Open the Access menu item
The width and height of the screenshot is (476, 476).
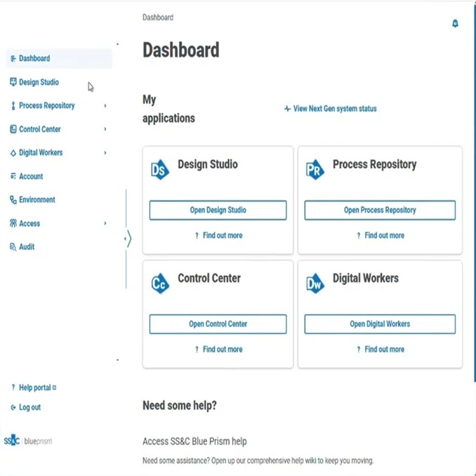coord(59,223)
